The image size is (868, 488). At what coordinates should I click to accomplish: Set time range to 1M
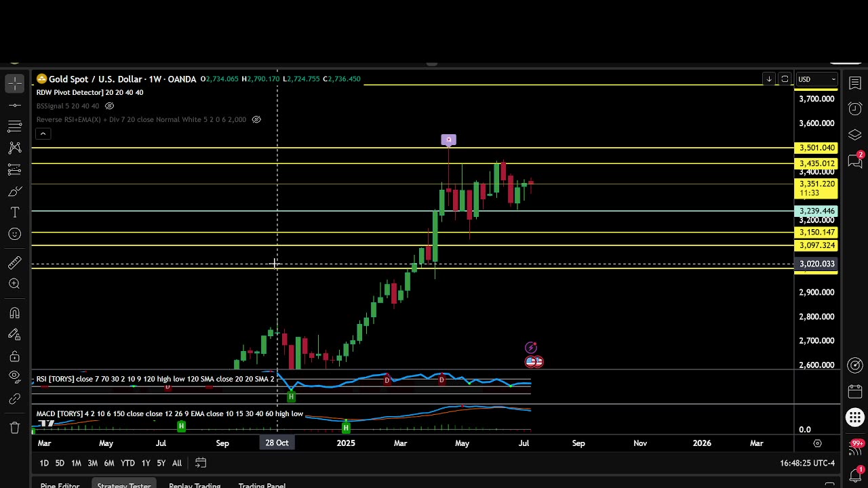[x=76, y=463]
